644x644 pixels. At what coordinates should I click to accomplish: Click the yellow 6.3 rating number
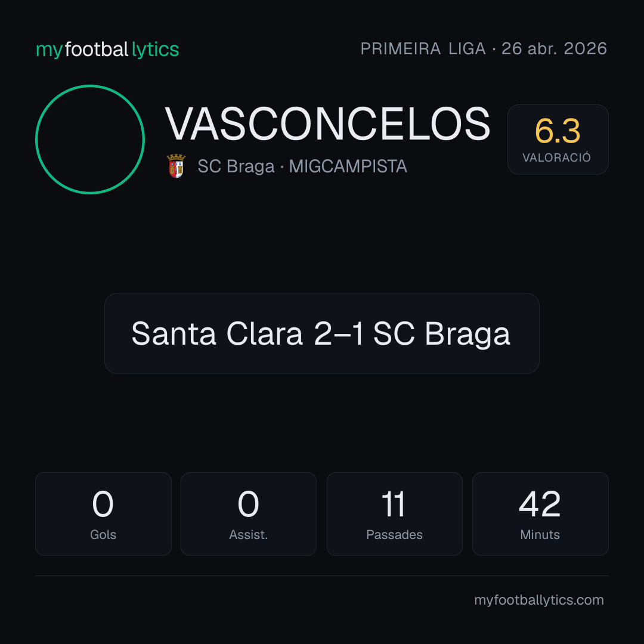coord(558,131)
